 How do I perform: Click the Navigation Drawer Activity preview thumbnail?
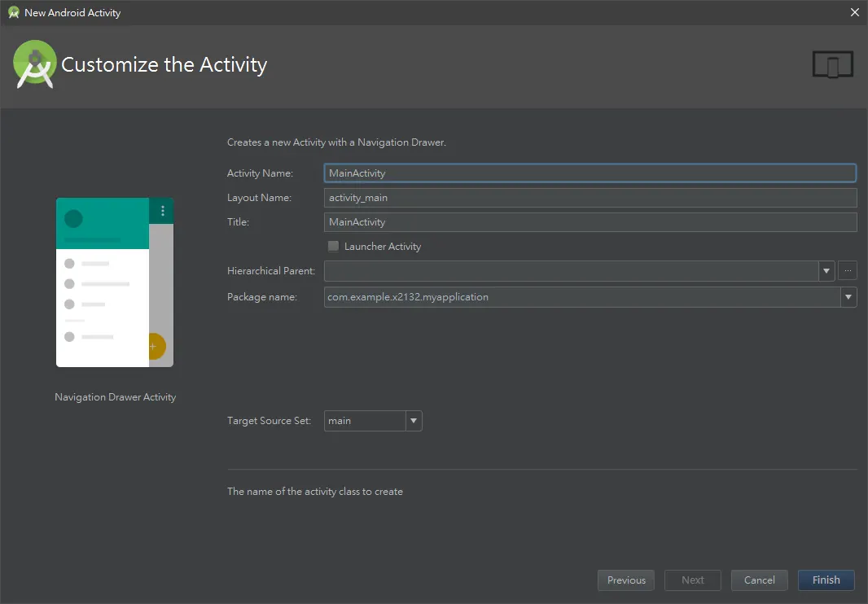(x=115, y=282)
